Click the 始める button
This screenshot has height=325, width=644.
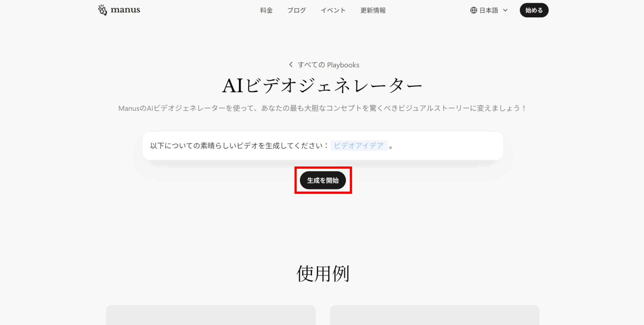pyautogui.click(x=534, y=10)
